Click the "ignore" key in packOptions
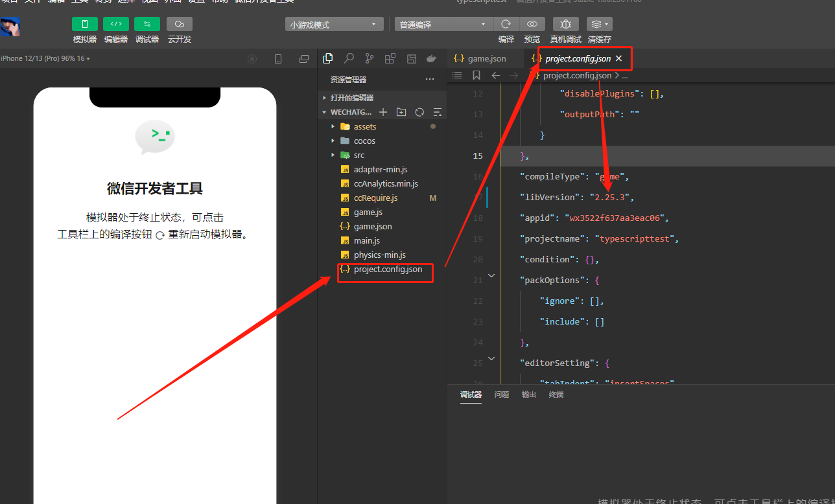The width and height of the screenshot is (835, 504). (x=559, y=301)
